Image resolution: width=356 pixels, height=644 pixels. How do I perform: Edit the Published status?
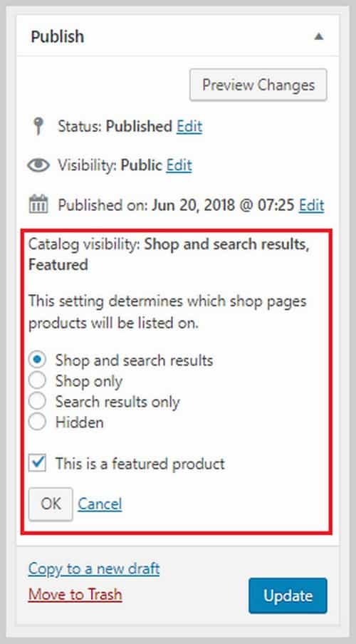pos(189,127)
